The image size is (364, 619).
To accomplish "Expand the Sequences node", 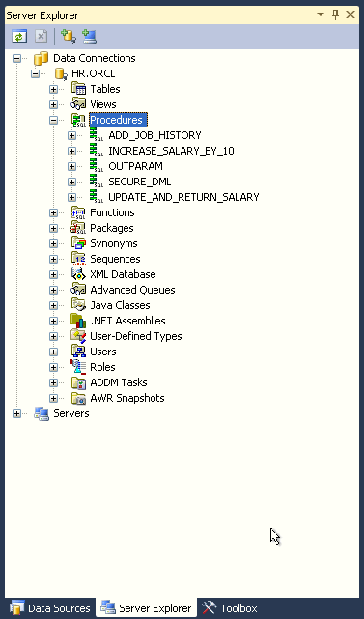I will pos(53,259).
